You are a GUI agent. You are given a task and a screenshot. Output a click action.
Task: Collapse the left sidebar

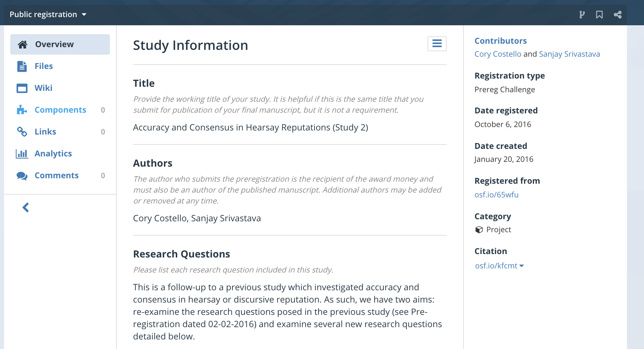[26, 207]
